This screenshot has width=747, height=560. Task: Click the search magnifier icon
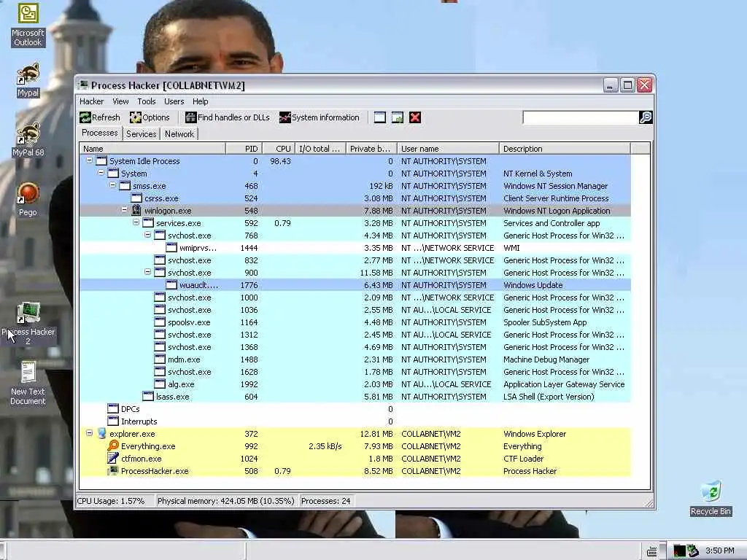pyautogui.click(x=646, y=117)
